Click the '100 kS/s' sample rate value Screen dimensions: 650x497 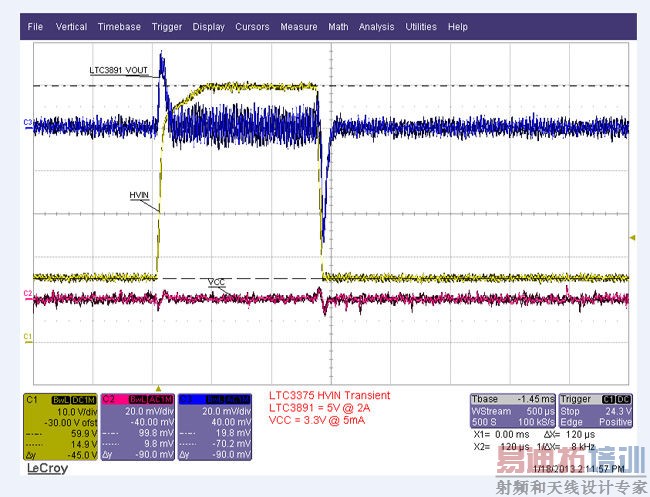click(536, 422)
